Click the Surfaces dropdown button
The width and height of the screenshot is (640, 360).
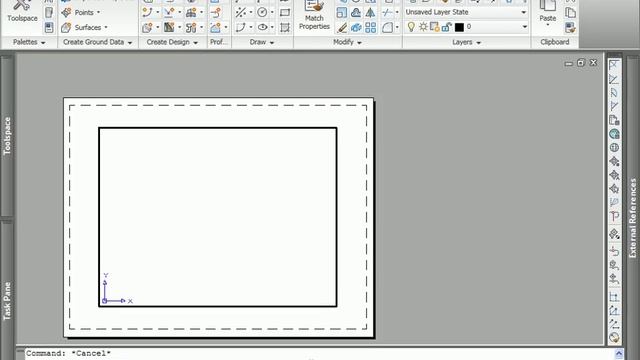(x=84, y=27)
